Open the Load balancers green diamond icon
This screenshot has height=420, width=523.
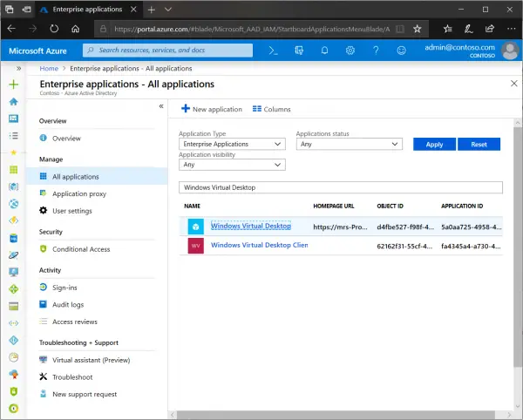click(x=14, y=289)
